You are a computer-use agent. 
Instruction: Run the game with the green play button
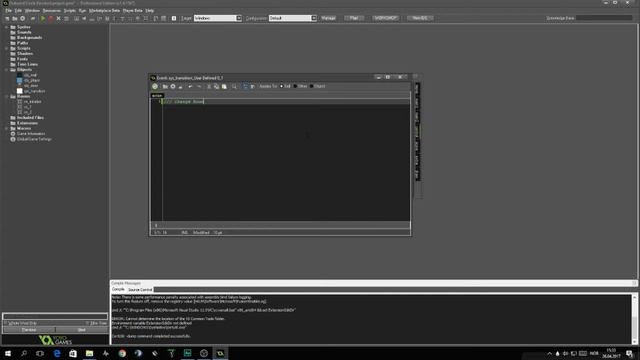click(x=42, y=18)
